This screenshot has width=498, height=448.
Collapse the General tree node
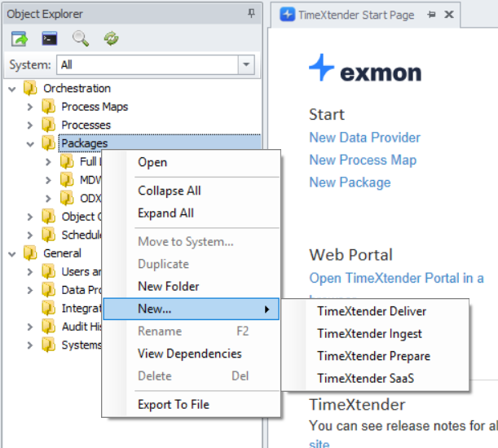12,254
